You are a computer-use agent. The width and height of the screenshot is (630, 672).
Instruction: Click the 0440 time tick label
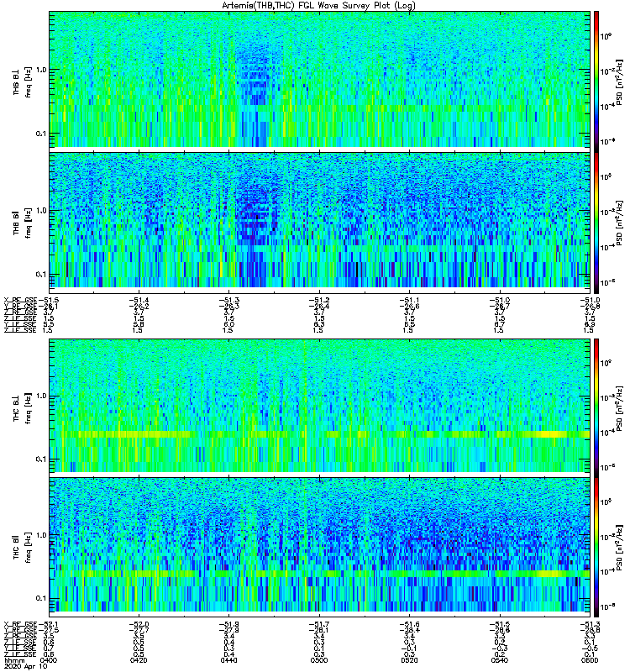coord(228,660)
